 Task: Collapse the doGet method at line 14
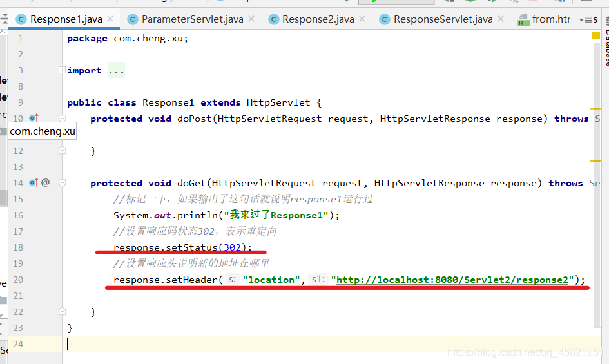click(x=62, y=182)
